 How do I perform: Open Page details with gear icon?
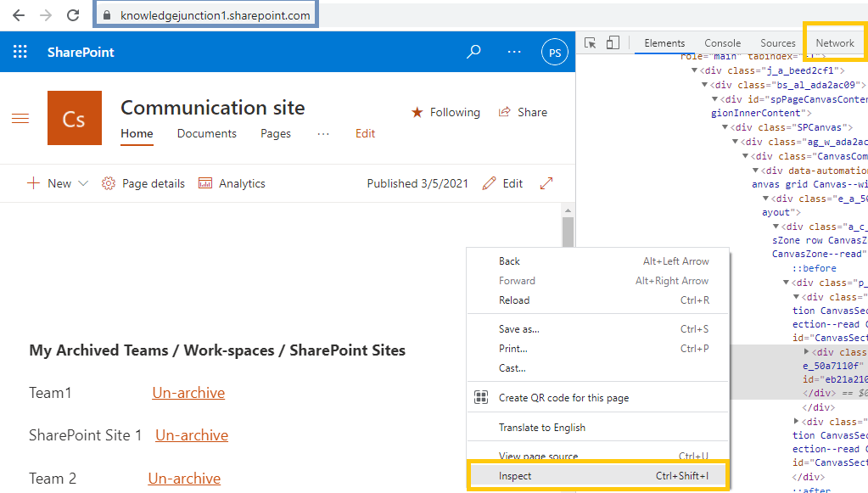[x=143, y=183]
